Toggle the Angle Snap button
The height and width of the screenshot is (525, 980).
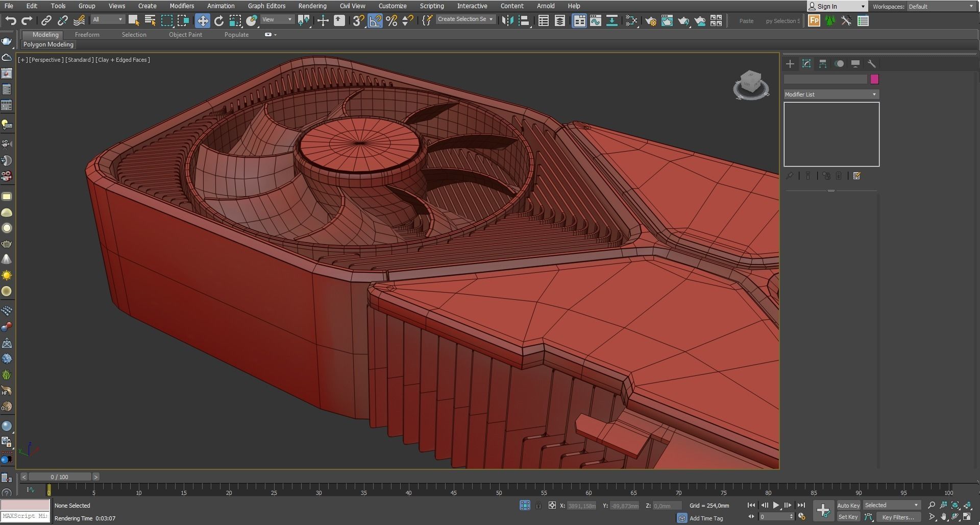(375, 20)
